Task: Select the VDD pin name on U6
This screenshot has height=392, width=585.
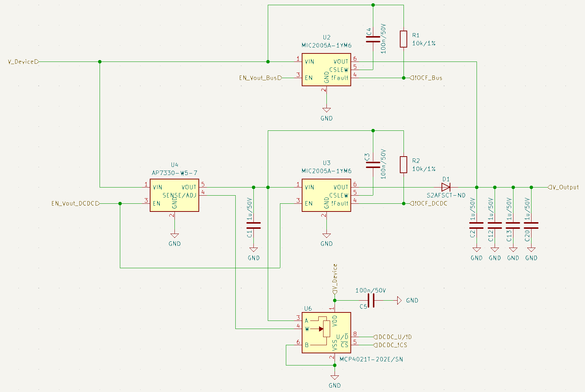Action: tap(335, 321)
